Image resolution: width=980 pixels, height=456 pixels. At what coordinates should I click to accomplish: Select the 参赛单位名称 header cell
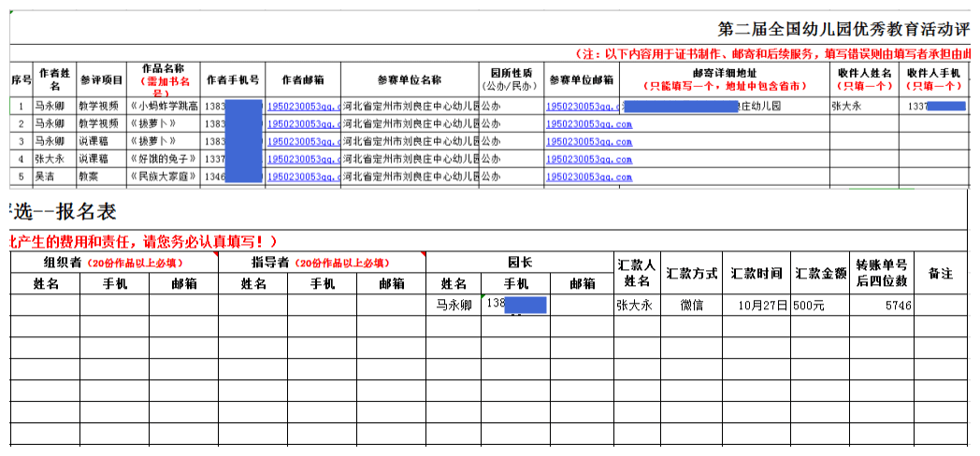coord(410,79)
